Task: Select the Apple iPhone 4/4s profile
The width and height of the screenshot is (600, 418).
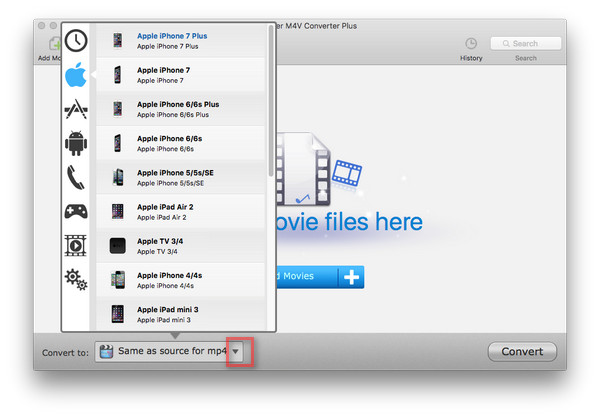Action: point(180,280)
